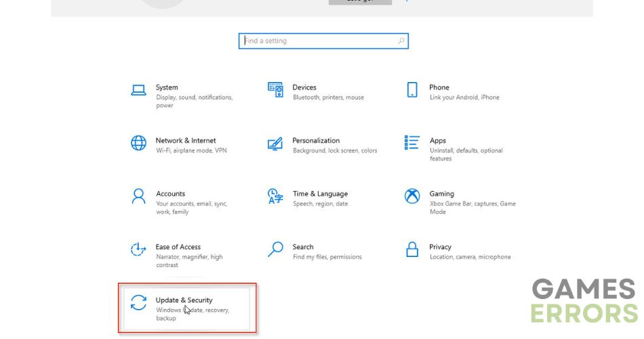Image resolution: width=644 pixels, height=339 pixels.
Task: Click the Apps list icon
Action: [x=412, y=143]
